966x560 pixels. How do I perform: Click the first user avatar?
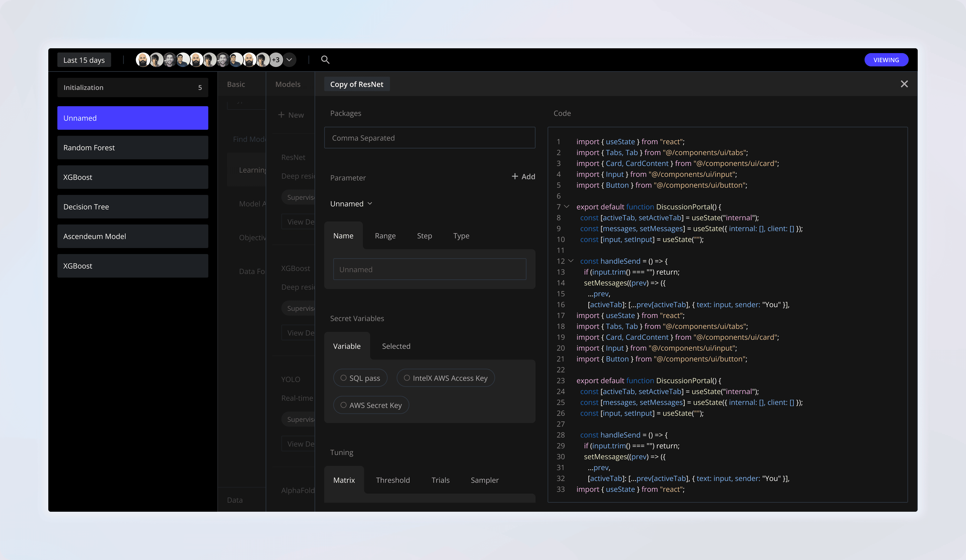point(143,60)
